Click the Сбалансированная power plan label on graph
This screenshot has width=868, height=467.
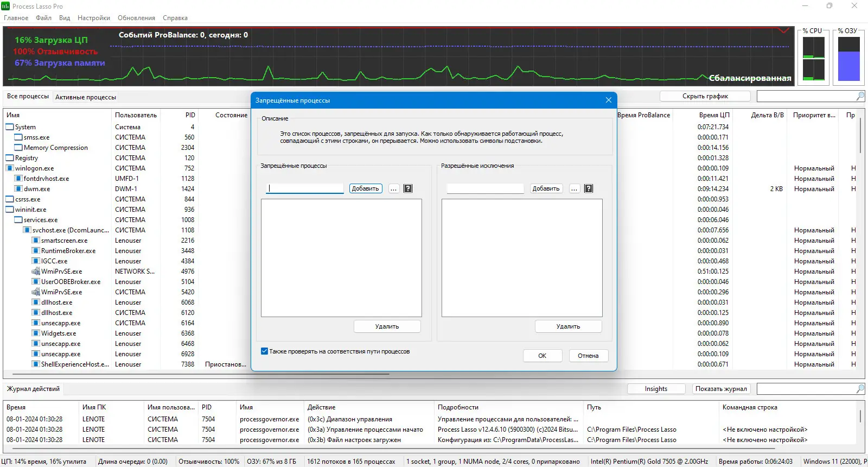tap(750, 78)
